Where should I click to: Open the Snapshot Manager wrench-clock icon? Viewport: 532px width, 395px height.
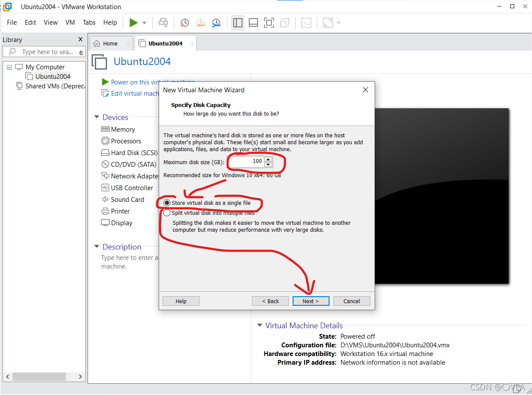click(216, 23)
